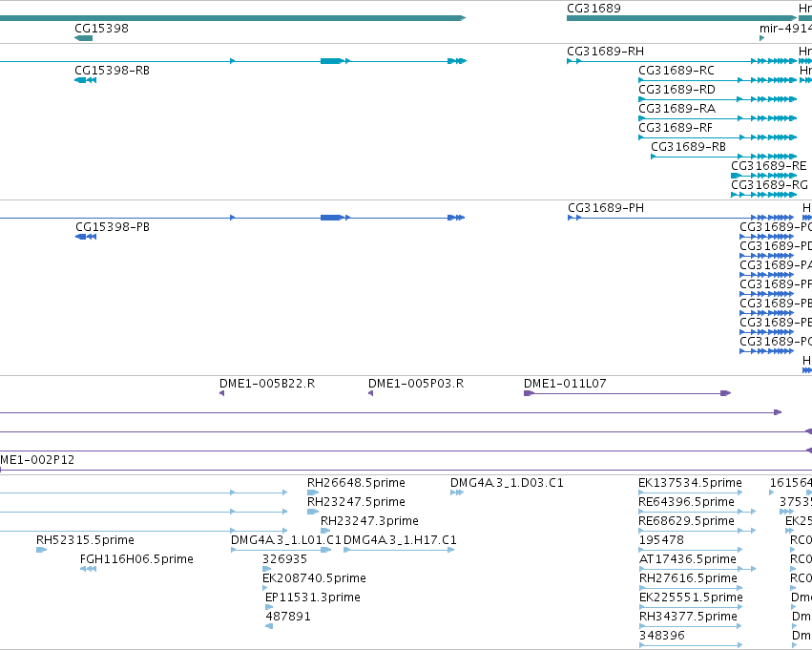Click the CG31689-RB transcript label

point(688,147)
